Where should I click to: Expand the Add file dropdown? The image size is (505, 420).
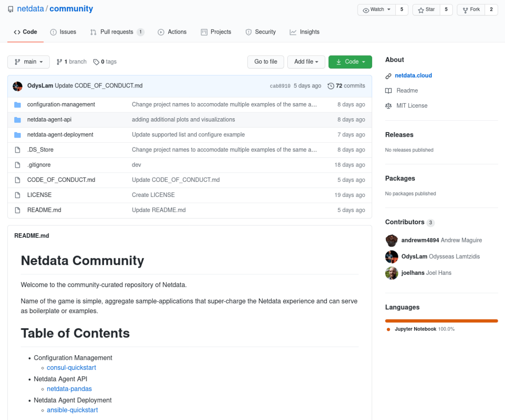pos(306,62)
